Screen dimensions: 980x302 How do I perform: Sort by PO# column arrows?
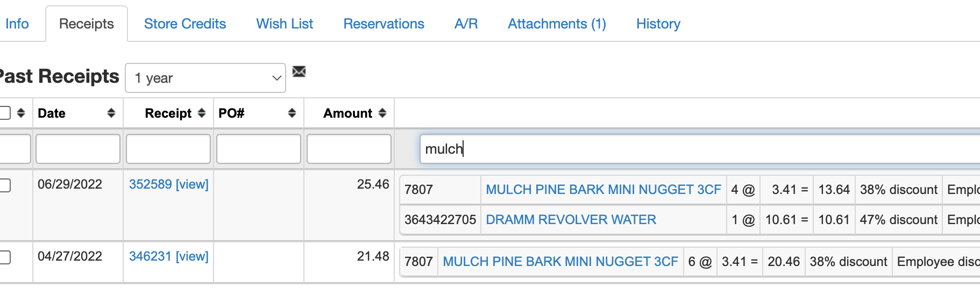(292, 113)
